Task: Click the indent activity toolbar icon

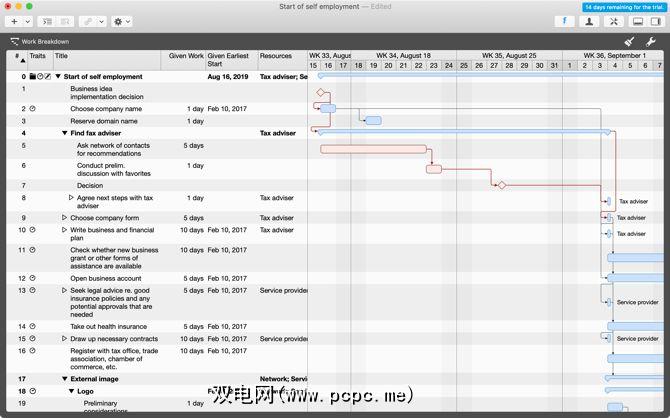Action: pyautogui.click(x=47, y=21)
